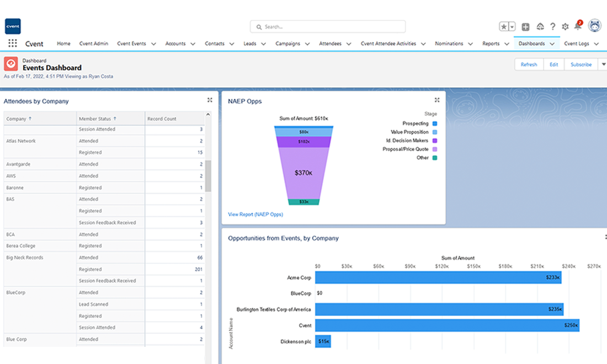The height and width of the screenshot is (364, 607).
Task: Expand the Attendees by Company widget
Action: 210,100
